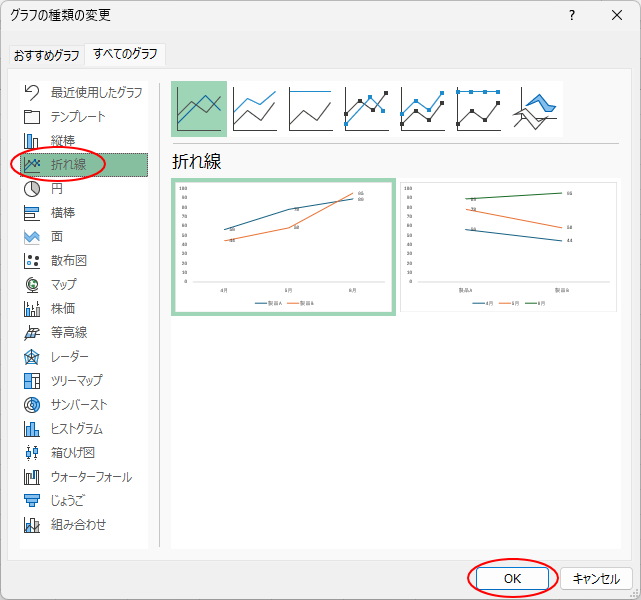Viewport: 641px width, 600px height.
Task: Click the キャンセル button
Action: (596, 578)
